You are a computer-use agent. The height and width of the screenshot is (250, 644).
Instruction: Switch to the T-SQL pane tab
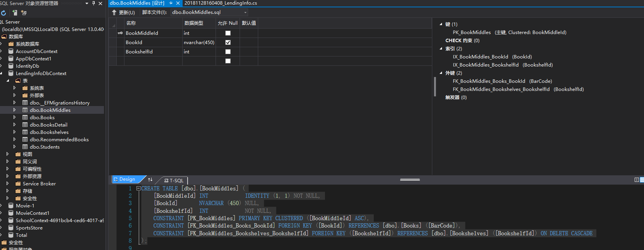[x=174, y=181]
